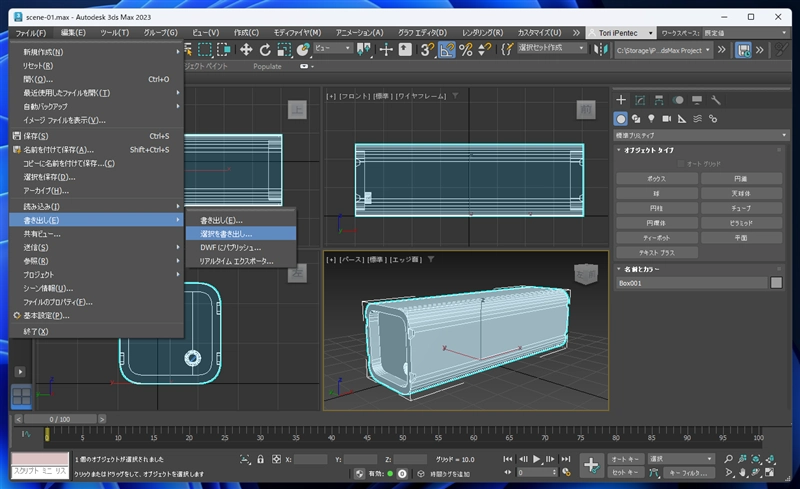Click the Mirror tool icon
The width and height of the screenshot is (800, 489).
[x=601, y=50]
